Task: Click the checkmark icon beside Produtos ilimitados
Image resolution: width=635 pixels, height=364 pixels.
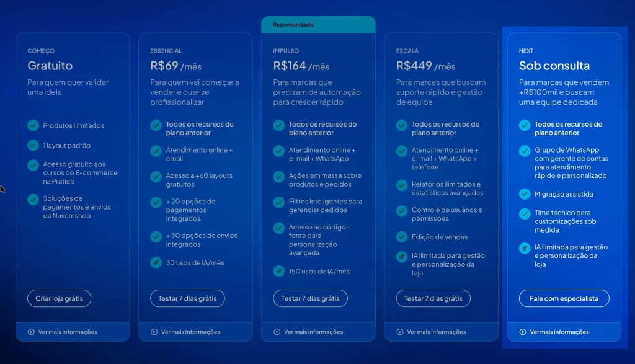Action: 33,125
